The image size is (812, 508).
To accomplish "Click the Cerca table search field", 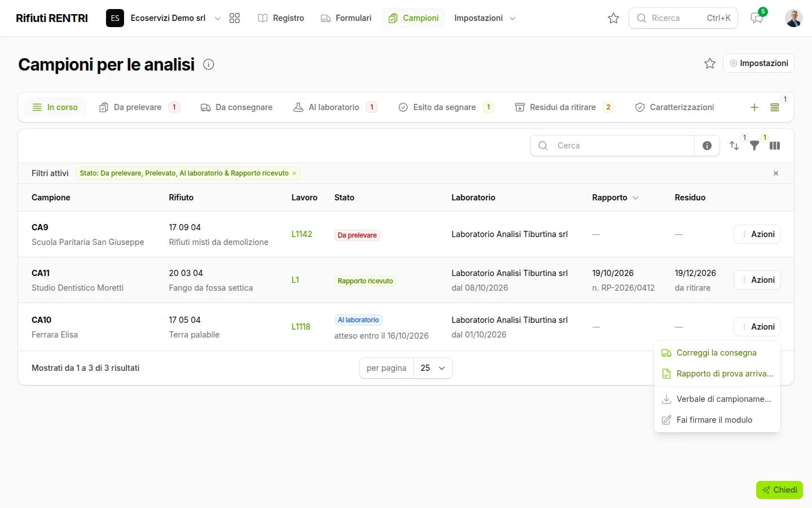I will (x=612, y=146).
